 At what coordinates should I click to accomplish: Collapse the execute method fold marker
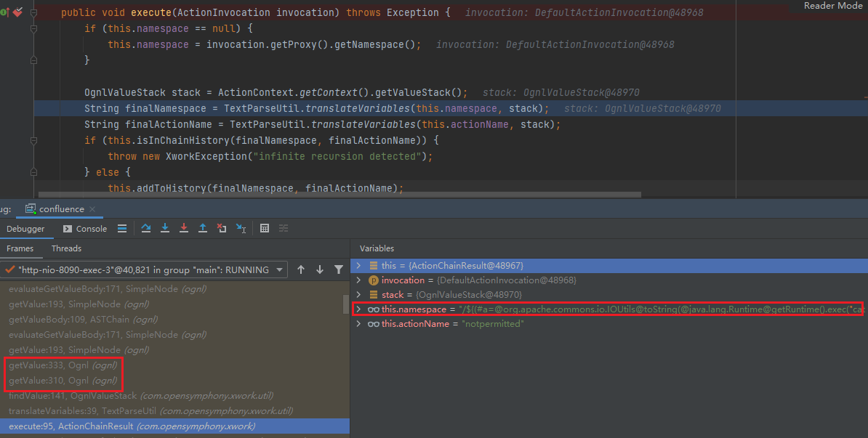(x=33, y=13)
